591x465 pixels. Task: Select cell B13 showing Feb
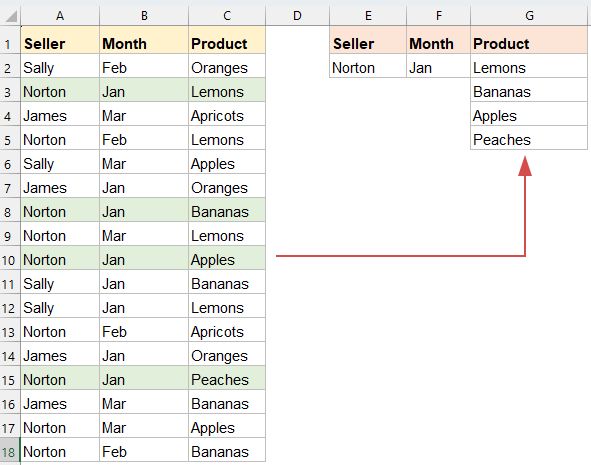(x=144, y=332)
